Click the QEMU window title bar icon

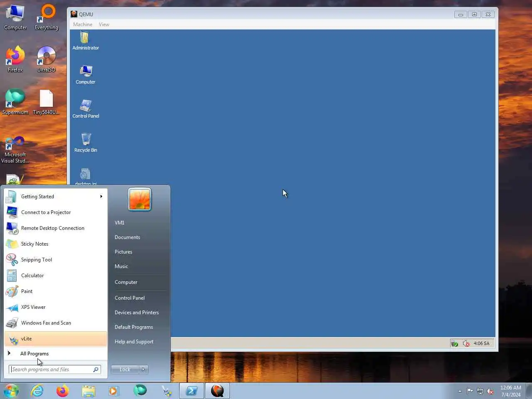[x=74, y=14]
